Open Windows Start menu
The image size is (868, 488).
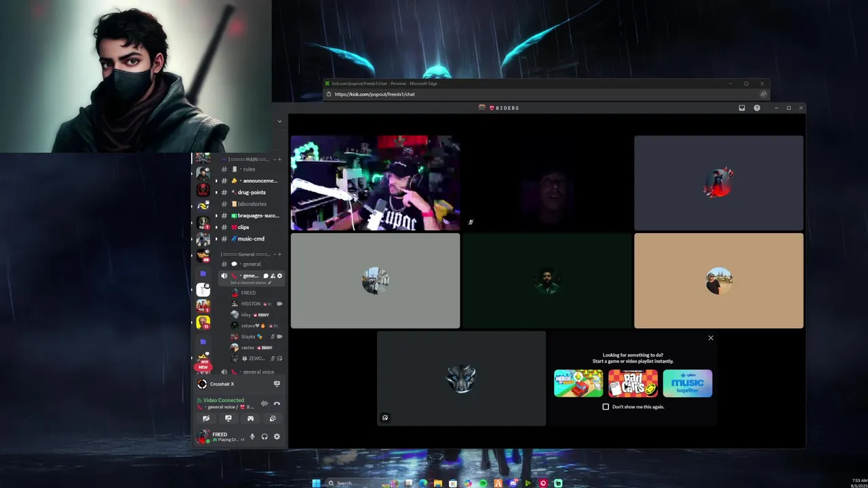(316, 483)
